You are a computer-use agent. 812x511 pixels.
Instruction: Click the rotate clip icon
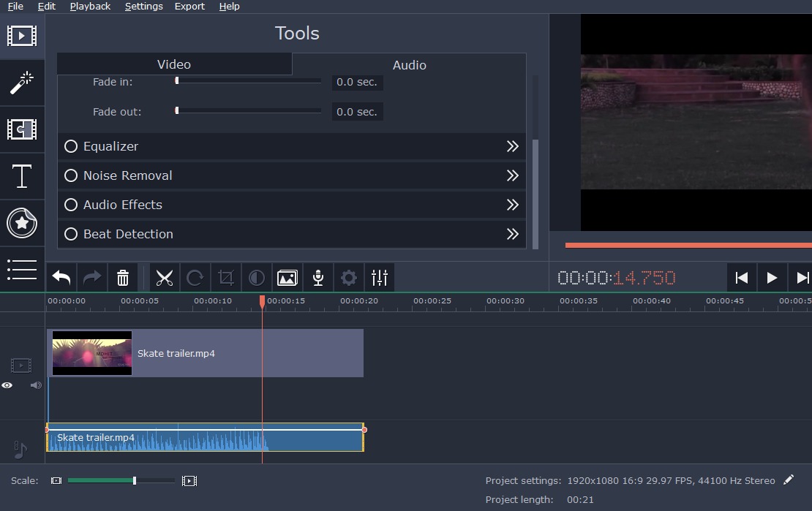tap(195, 277)
